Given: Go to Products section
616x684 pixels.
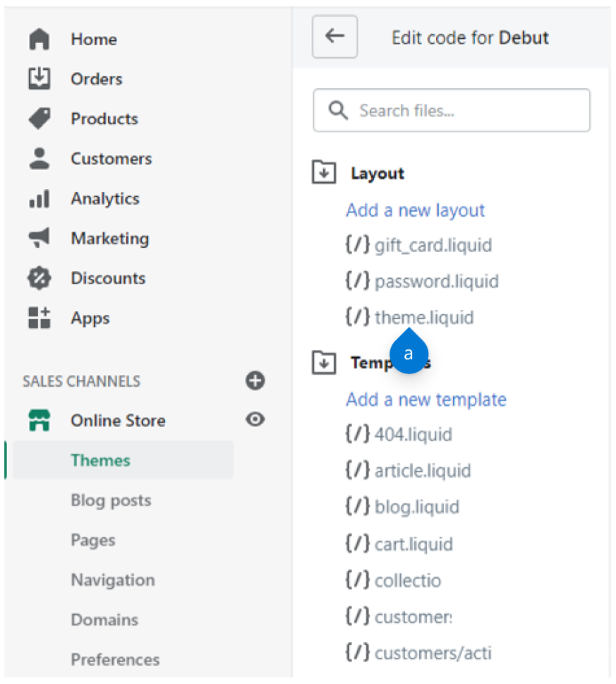Looking at the screenshot, I should tap(104, 119).
